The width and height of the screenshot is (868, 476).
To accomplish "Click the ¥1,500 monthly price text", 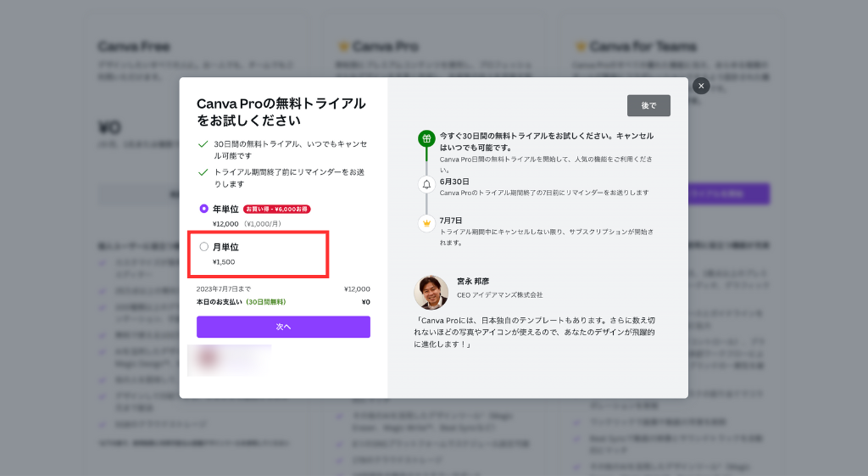I will pyautogui.click(x=224, y=261).
